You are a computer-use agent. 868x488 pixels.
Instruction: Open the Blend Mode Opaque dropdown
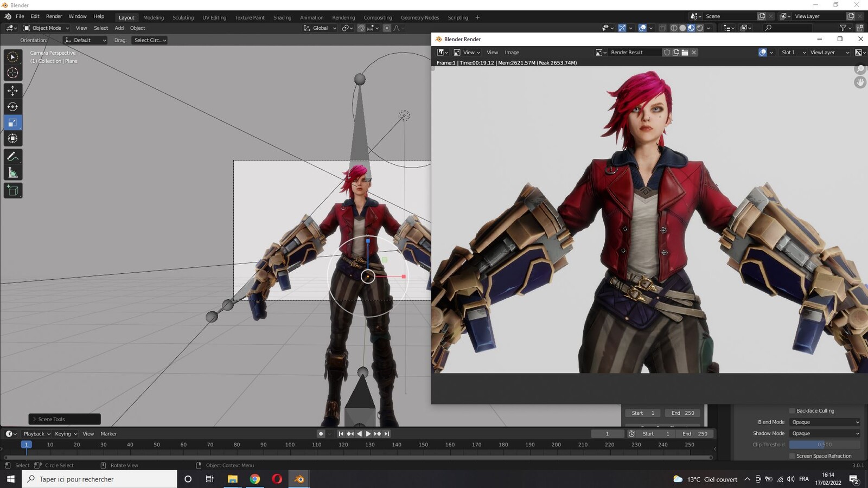825,422
